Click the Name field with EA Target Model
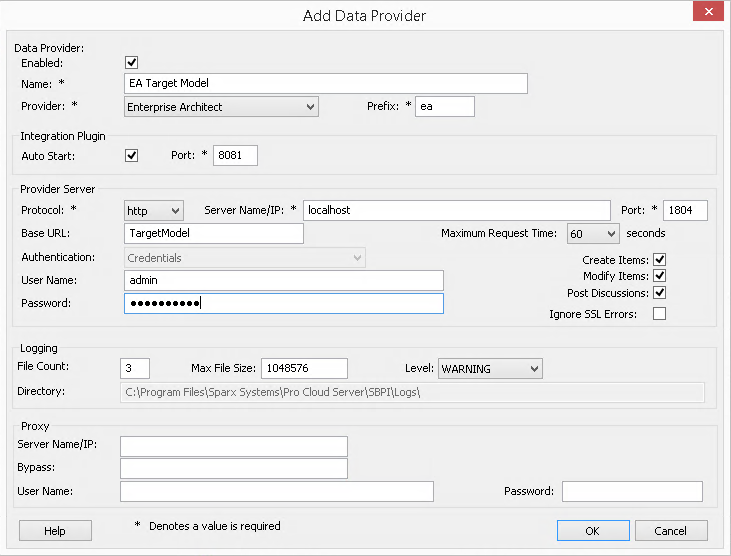731x556 pixels. pyautogui.click(x=325, y=83)
